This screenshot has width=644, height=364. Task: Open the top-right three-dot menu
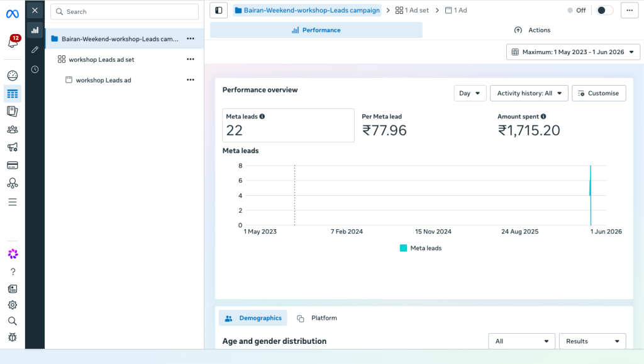point(630,10)
